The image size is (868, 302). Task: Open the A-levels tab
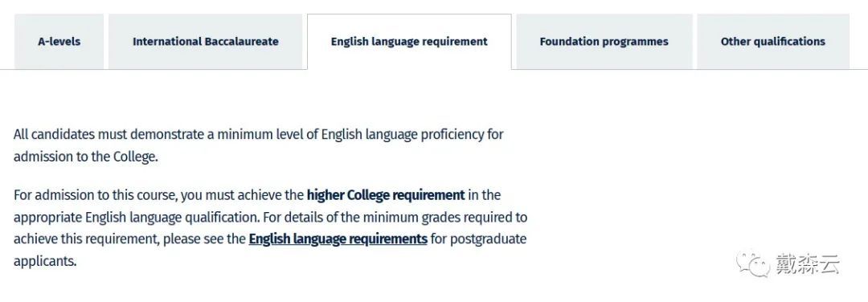tap(59, 42)
